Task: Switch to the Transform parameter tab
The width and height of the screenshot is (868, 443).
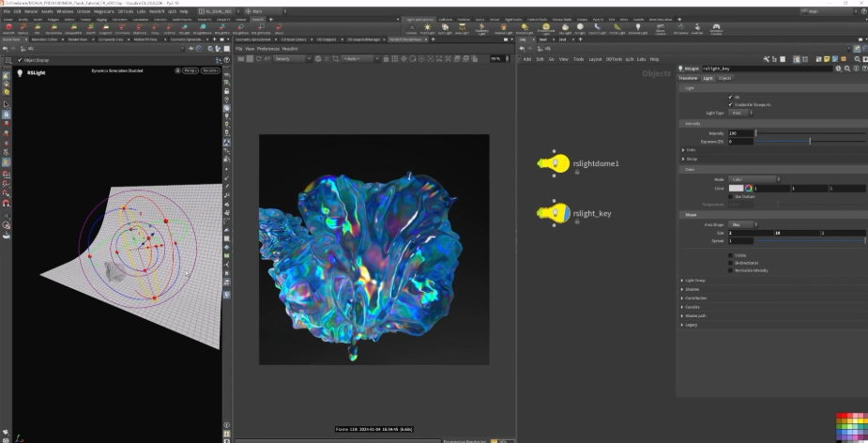Action: point(688,78)
